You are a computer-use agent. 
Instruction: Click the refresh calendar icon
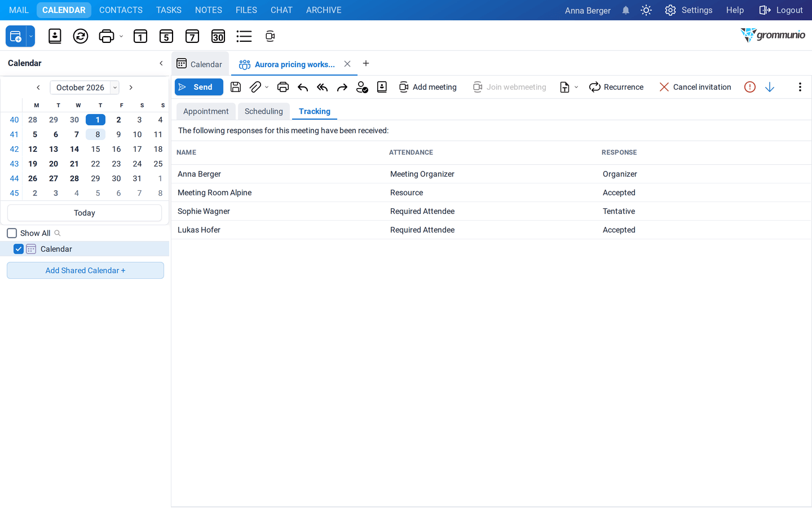[81, 37]
